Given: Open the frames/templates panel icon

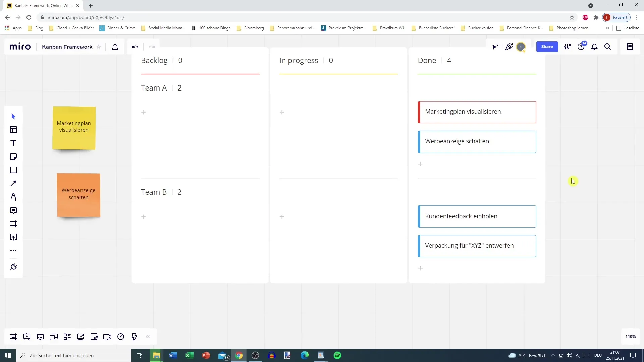Looking at the screenshot, I should 13,130.
